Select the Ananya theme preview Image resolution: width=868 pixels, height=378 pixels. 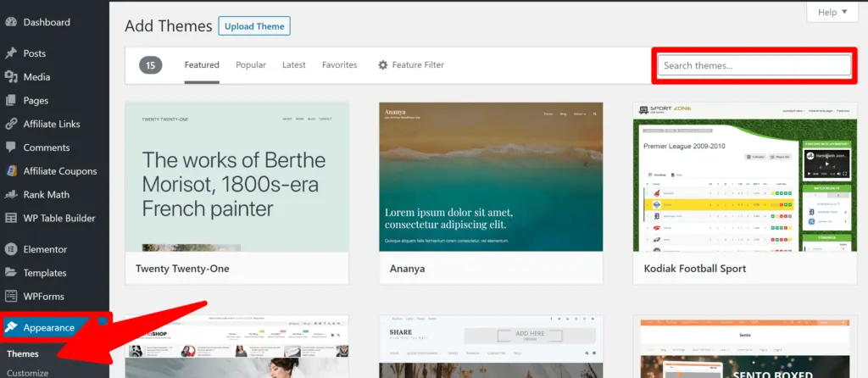pyautogui.click(x=491, y=177)
